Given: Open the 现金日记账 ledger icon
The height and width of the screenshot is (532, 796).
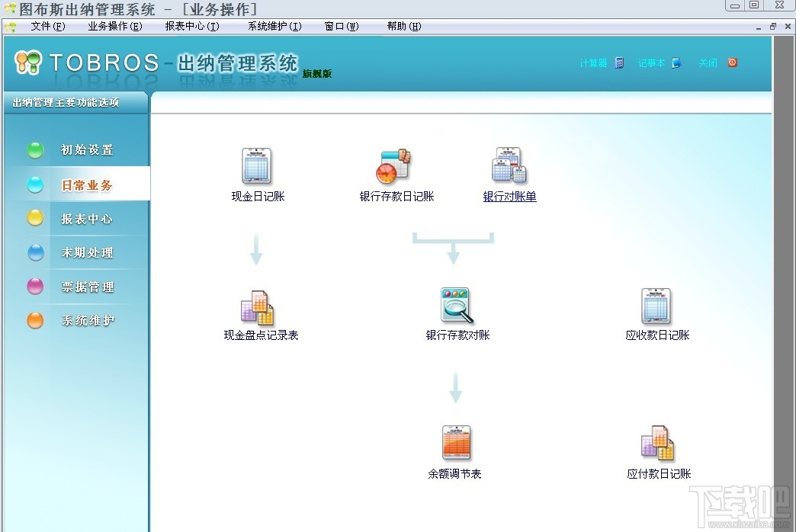Looking at the screenshot, I should pyautogui.click(x=257, y=165).
